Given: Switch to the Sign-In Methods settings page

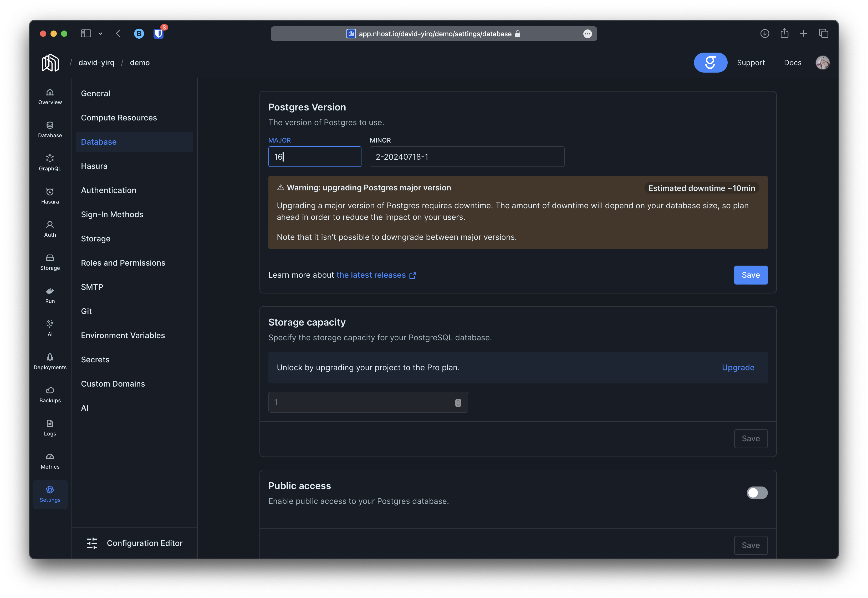Looking at the screenshot, I should (112, 214).
